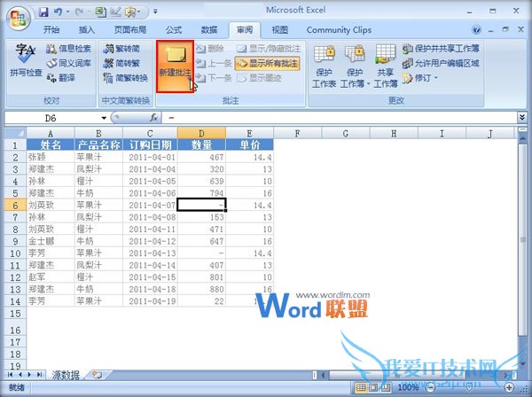532x397 pixels.
Task: Go to first sheet navigation arrow
Action: 10,375
